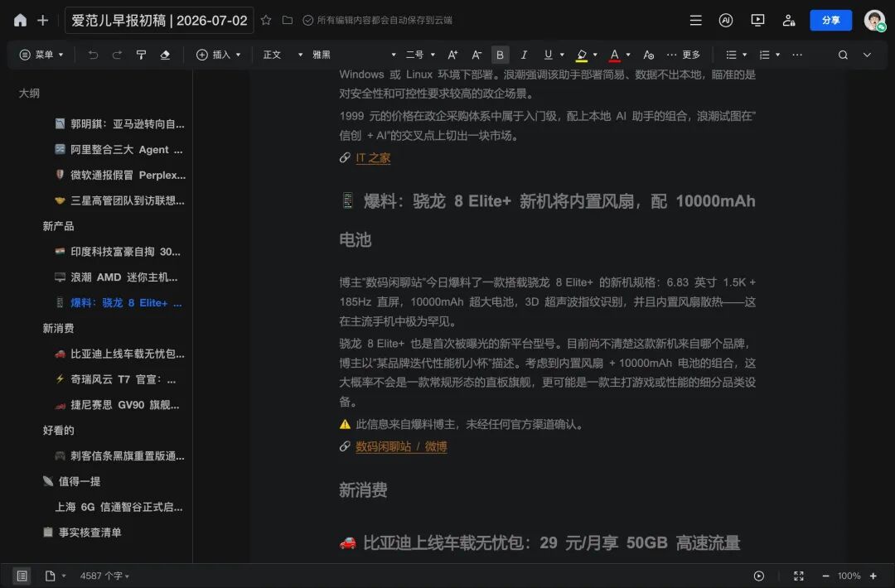This screenshot has width=895, height=588.
Task: Expand the bulleted list options
Action: coord(744,55)
